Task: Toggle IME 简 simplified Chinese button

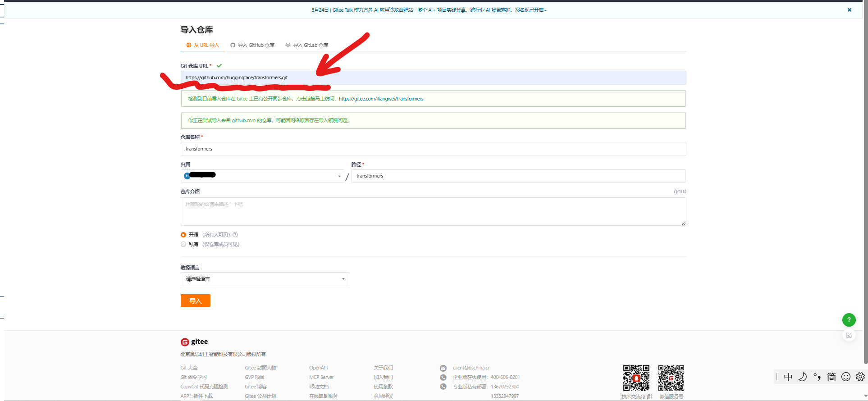Action: (x=831, y=377)
